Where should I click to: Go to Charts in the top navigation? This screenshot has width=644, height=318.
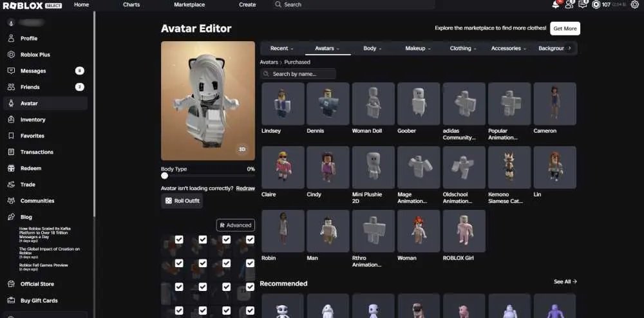131,5
